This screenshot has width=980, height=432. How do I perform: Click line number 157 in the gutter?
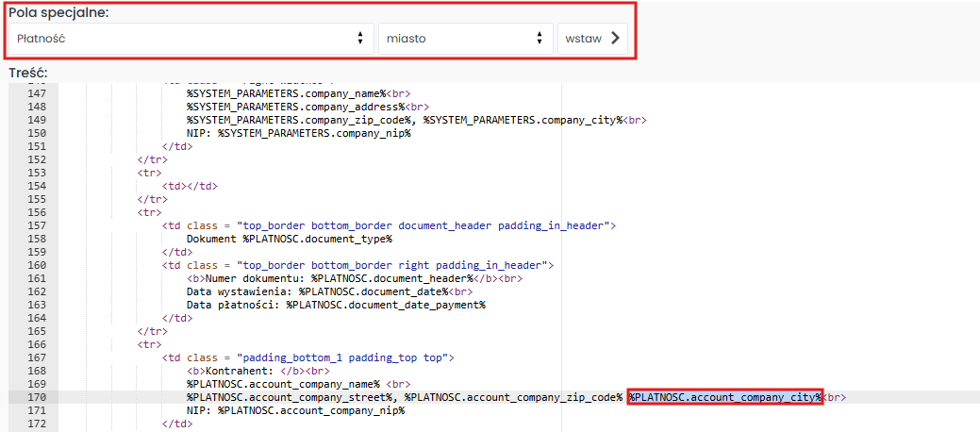(x=37, y=225)
